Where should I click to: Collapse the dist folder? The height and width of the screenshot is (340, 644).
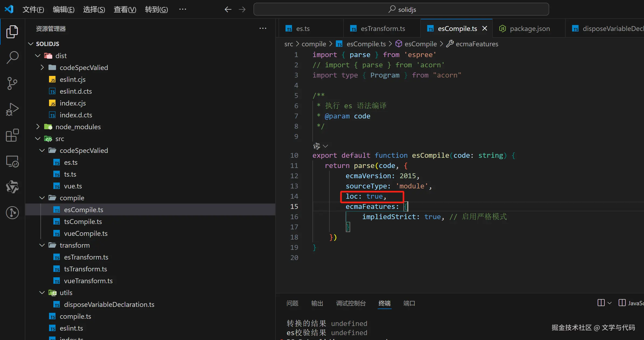coord(38,56)
